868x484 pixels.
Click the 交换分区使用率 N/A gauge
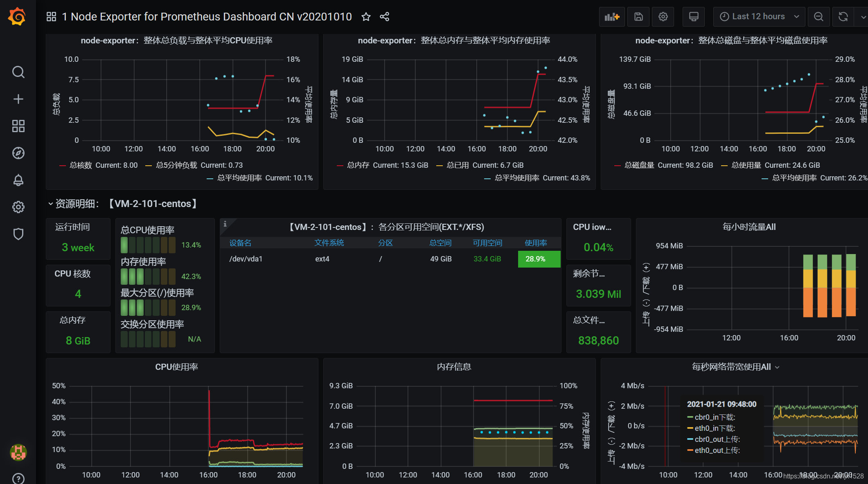pos(148,339)
